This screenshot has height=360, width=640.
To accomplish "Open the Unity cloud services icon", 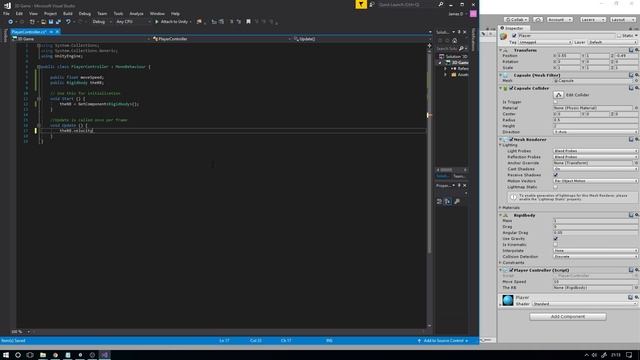I will [x=538, y=20].
